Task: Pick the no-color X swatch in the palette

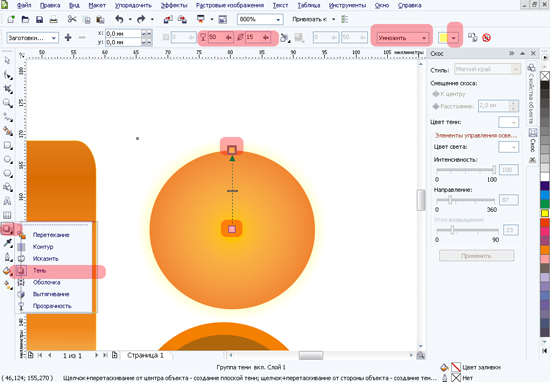Action: coord(545,76)
